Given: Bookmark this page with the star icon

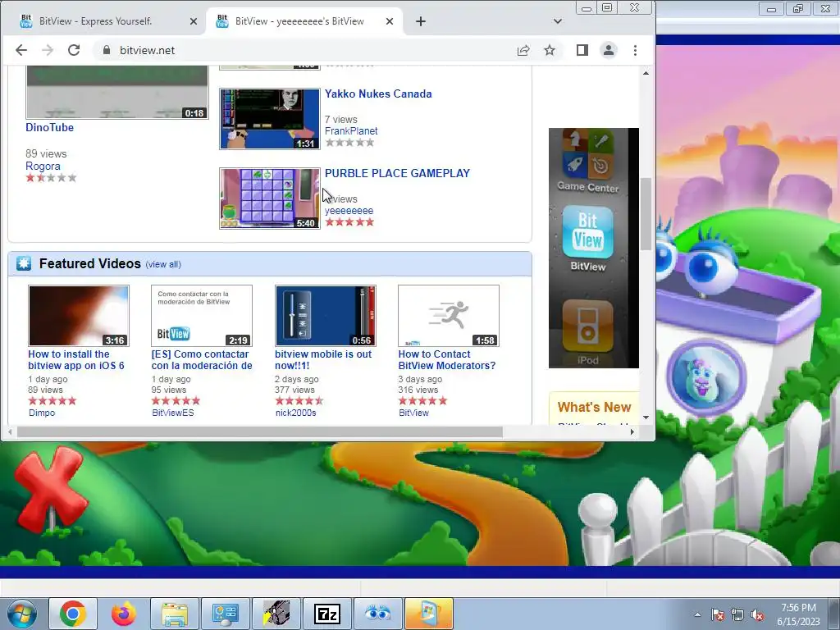Looking at the screenshot, I should point(550,50).
